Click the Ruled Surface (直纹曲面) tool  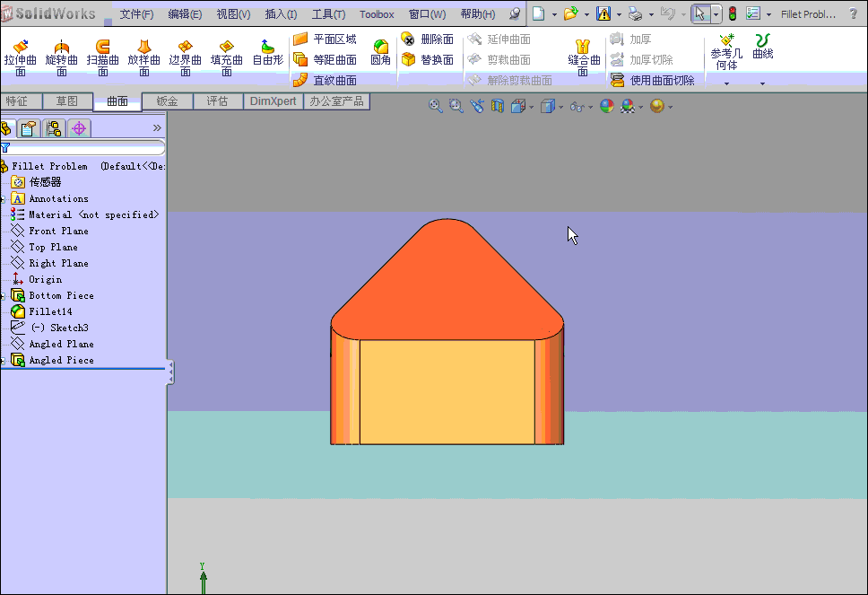[x=325, y=80]
